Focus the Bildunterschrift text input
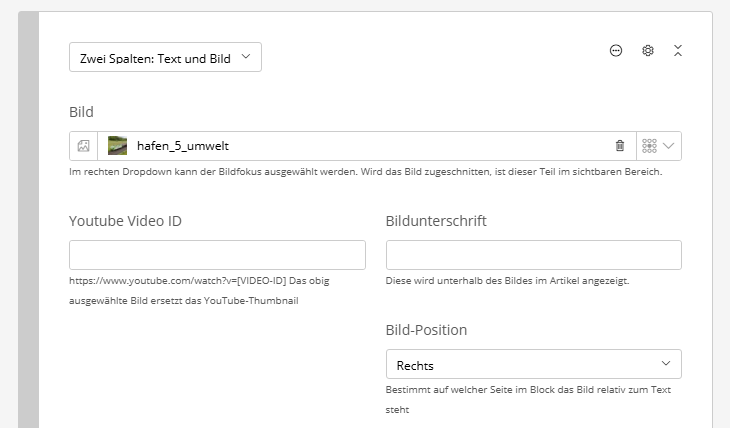This screenshot has width=730, height=428. (x=533, y=255)
